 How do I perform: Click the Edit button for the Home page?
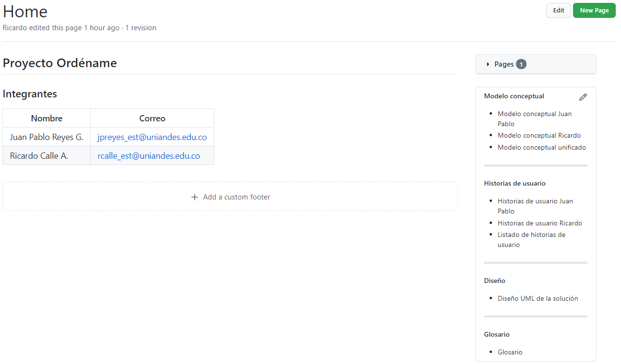pos(558,10)
